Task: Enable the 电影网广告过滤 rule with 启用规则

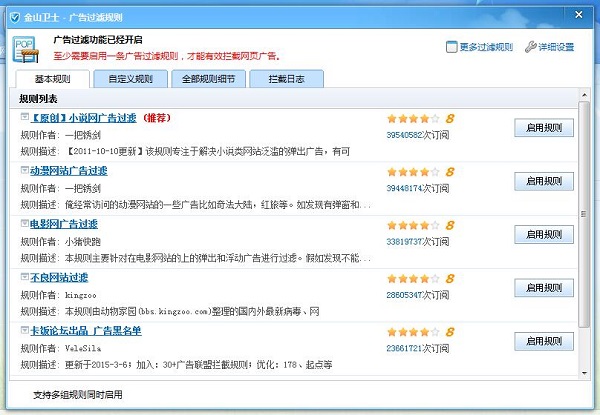Action: pyautogui.click(x=544, y=234)
